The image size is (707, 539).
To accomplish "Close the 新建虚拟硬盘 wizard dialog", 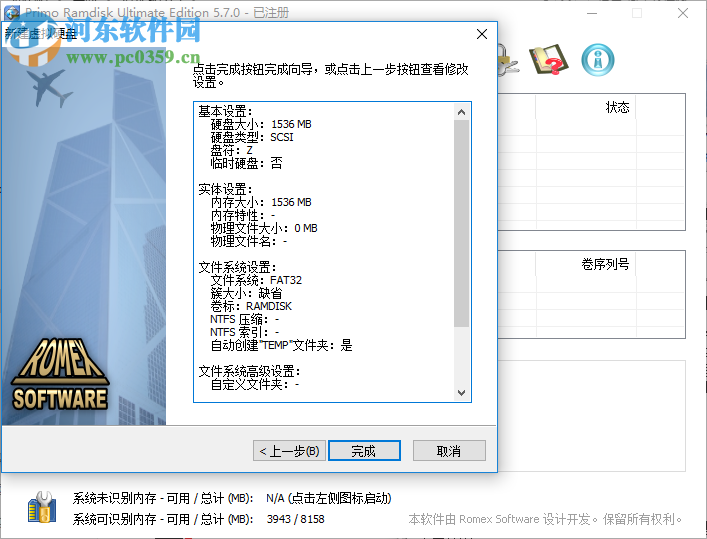I will click(x=482, y=34).
